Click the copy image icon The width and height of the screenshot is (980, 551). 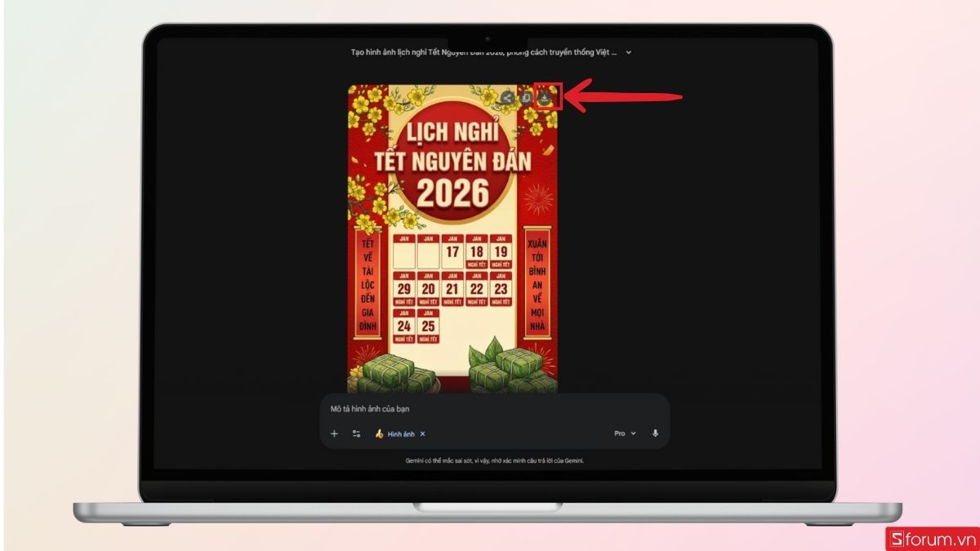point(527,97)
